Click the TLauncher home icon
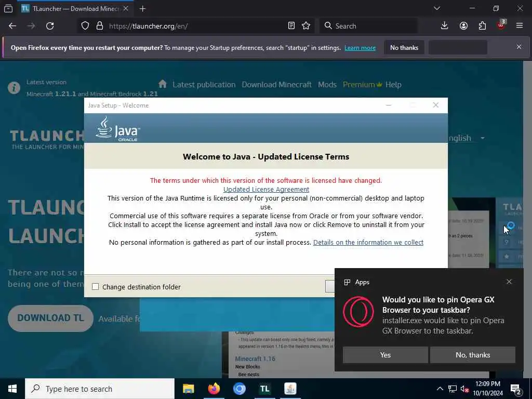This screenshot has width=532, height=399. click(163, 84)
